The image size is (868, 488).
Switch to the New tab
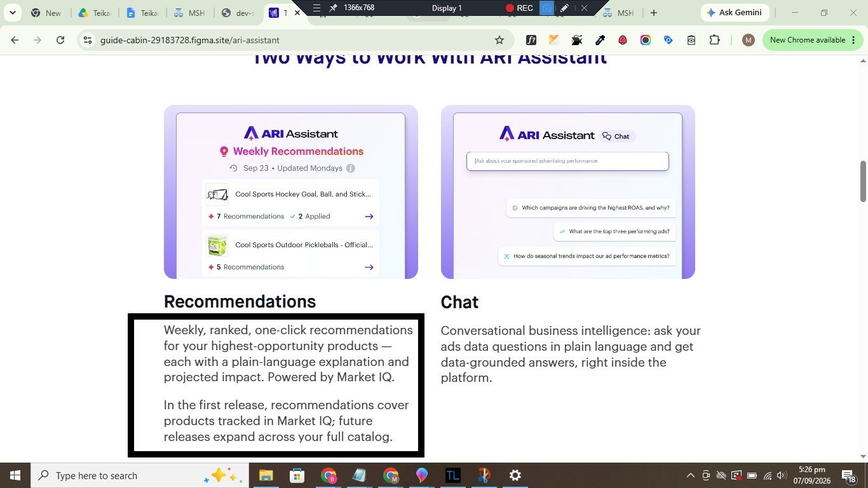point(46,13)
